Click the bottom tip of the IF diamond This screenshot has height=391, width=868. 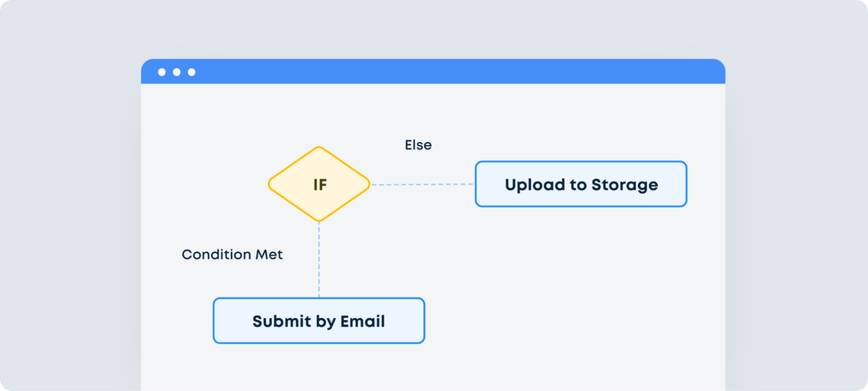point(319,220)
